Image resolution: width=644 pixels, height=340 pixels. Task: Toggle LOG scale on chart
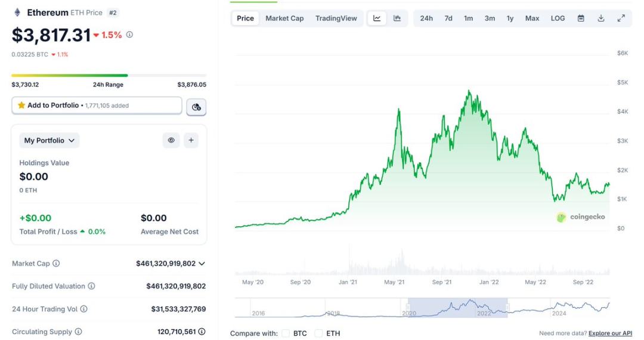[x=558, y=18]
